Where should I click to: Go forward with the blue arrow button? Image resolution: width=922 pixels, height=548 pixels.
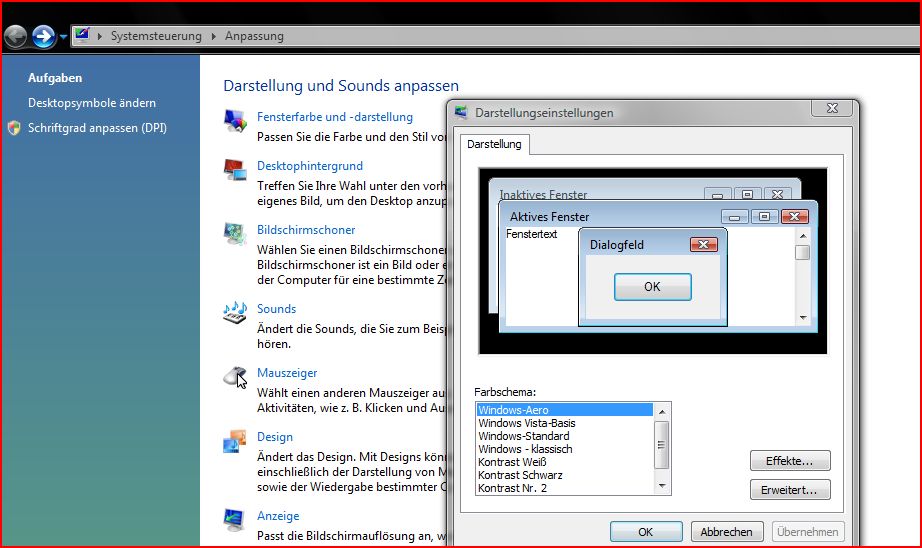click(44, 36)
